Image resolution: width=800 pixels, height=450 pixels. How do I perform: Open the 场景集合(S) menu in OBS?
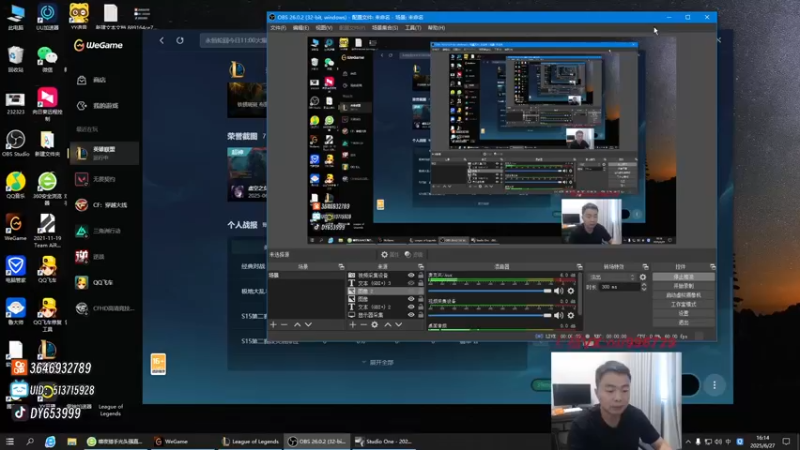(385, 28)
